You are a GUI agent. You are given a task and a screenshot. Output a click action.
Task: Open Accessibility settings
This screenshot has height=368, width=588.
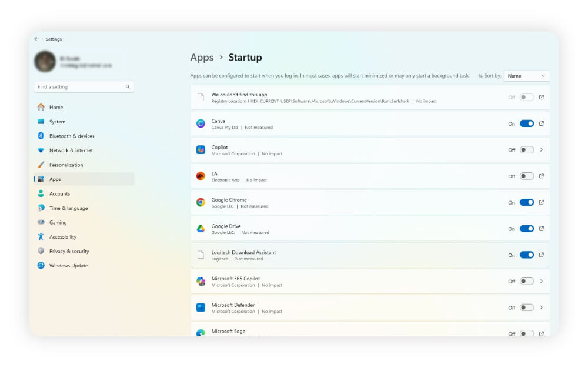coord(84,237)
